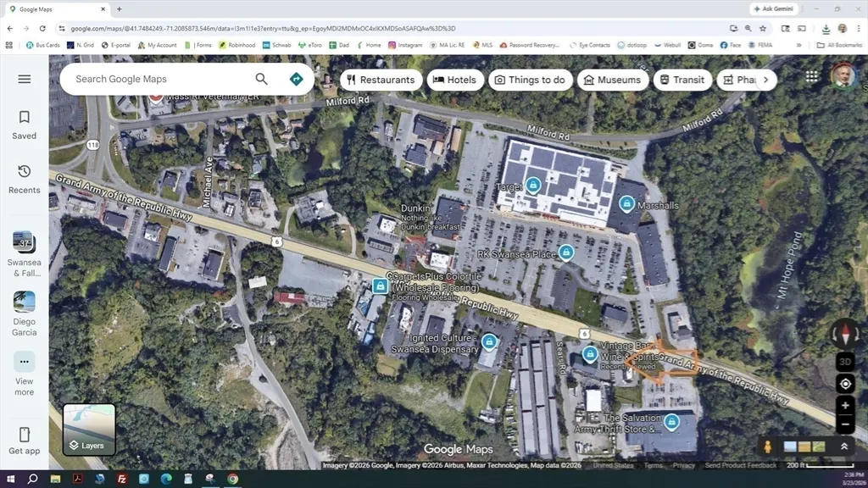Bookmark this page with the star
This screenshot has width=868, height=488.
(763, 28)
